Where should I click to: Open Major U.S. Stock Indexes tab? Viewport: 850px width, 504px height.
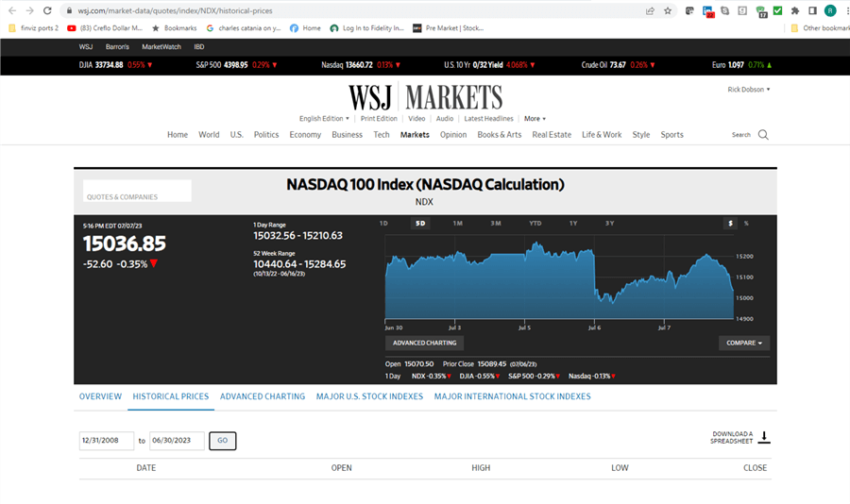click(x=369, y=396)
